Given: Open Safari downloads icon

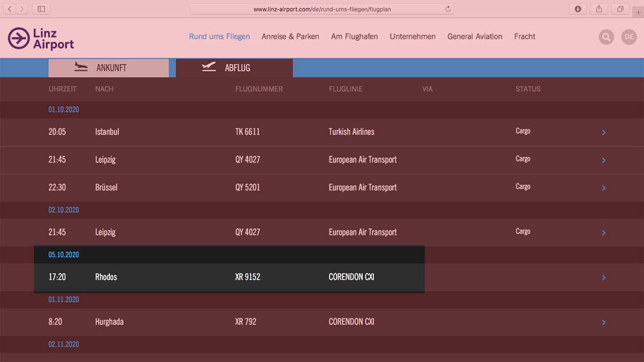Looking at the screenshot, I should coord(578,9).
